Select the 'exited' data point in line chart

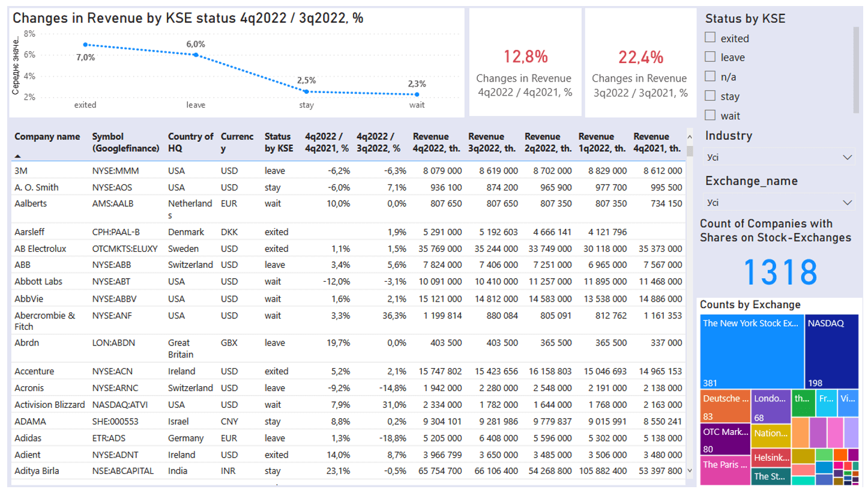click(85, 44)
